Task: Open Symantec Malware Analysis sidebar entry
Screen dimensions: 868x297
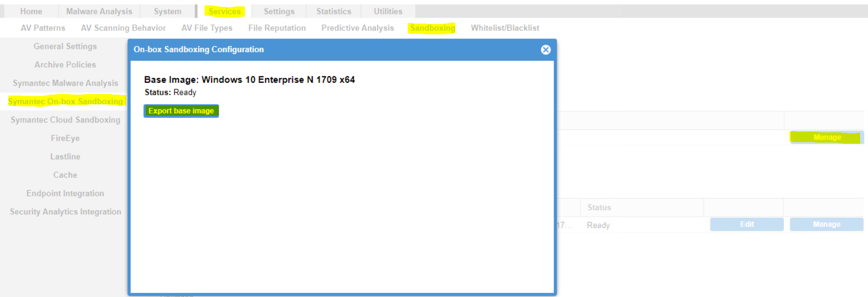Action: [65, 83]
